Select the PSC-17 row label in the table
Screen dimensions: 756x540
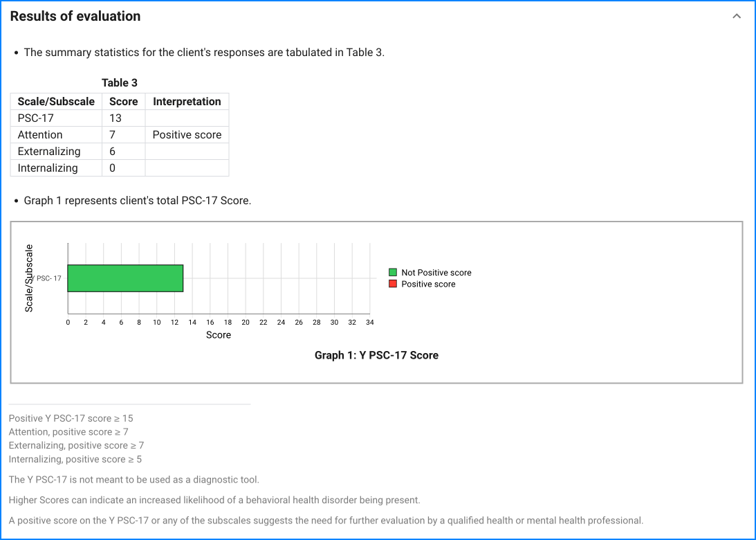[x=36, y=118]
